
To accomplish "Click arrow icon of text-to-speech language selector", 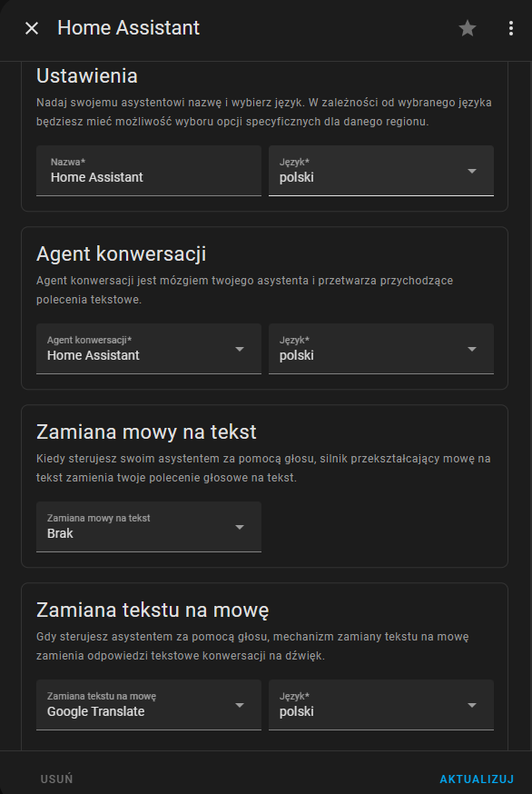I will [x=472, y=705].
